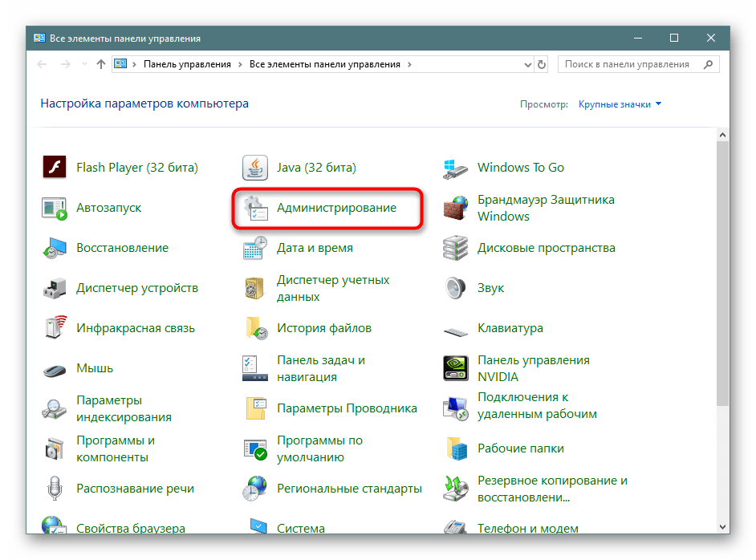Viewport: 756px width, 560px height.
Task: Expand the chevron before Панель управления breadcrumb
Action: [x=134, y=64]
